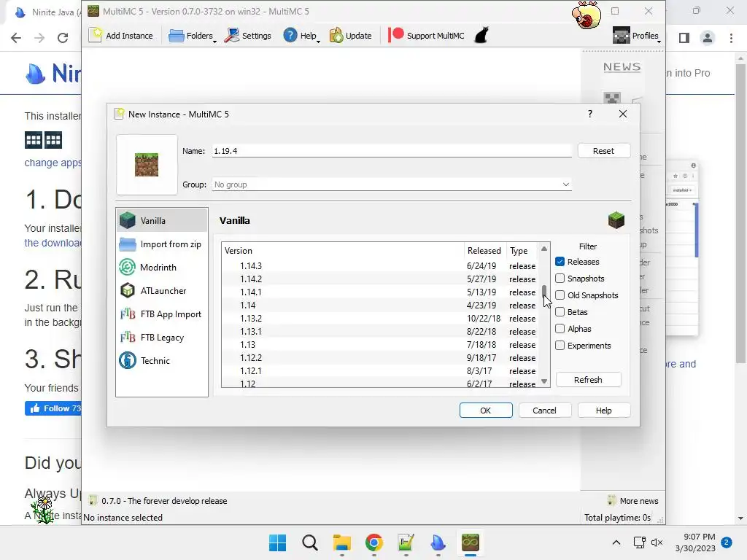Sort by the Released column header
This screenshot has width=747, height=560.
click(x=484, y=251)
